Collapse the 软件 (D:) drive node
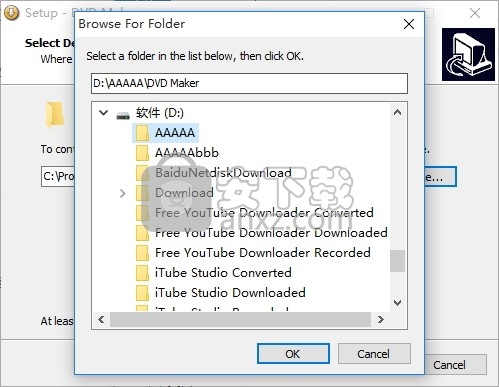The image size is (499, 387). [x=104, y=113]
